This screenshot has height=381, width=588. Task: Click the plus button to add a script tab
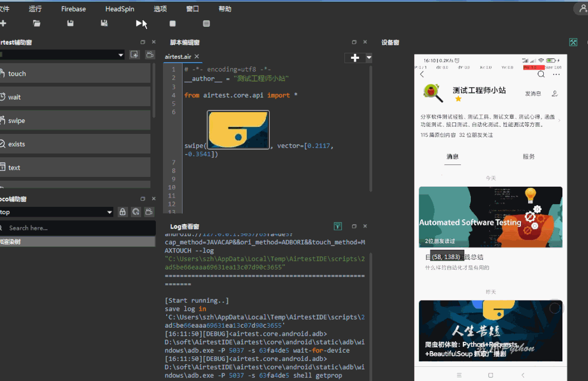355,58
